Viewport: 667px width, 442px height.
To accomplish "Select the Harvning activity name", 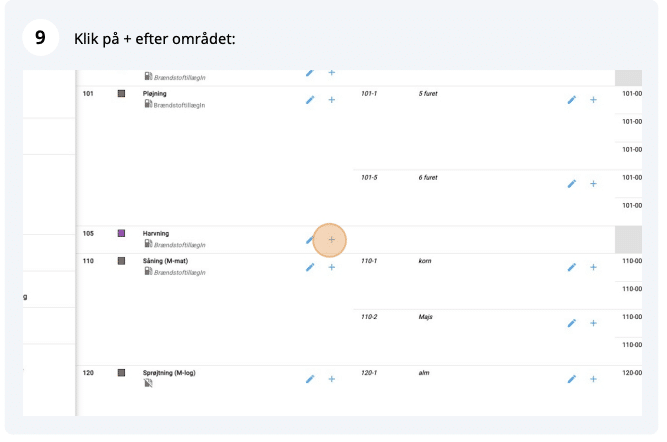I will pyautogui.click(x=155, y=233).
